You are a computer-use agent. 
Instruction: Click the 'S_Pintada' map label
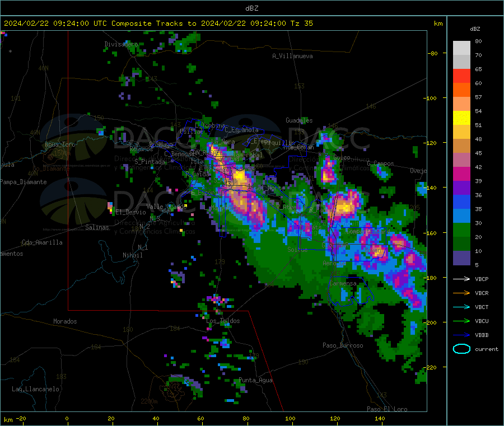(150, 162)
